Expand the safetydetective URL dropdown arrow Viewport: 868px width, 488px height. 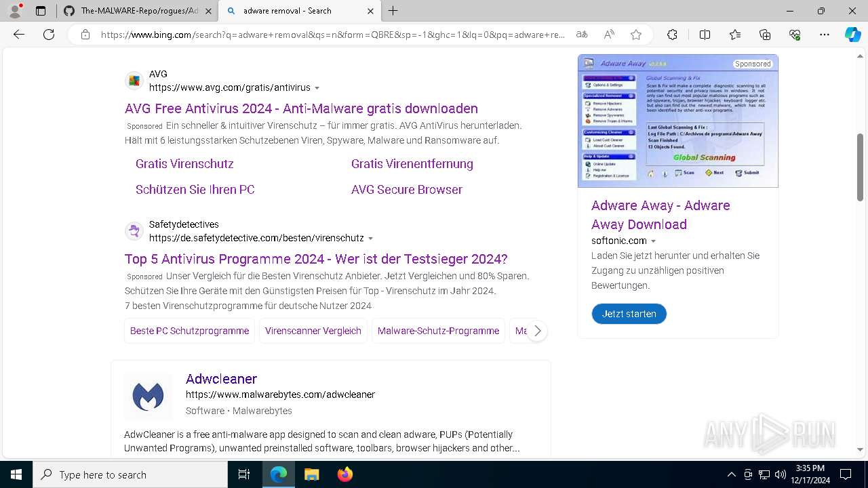coord(370,239)
